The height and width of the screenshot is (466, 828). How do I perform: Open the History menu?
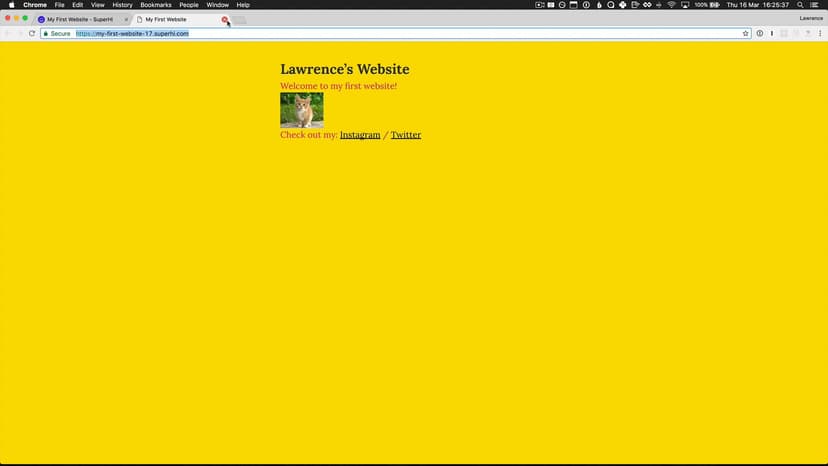[x=122, y=5]
